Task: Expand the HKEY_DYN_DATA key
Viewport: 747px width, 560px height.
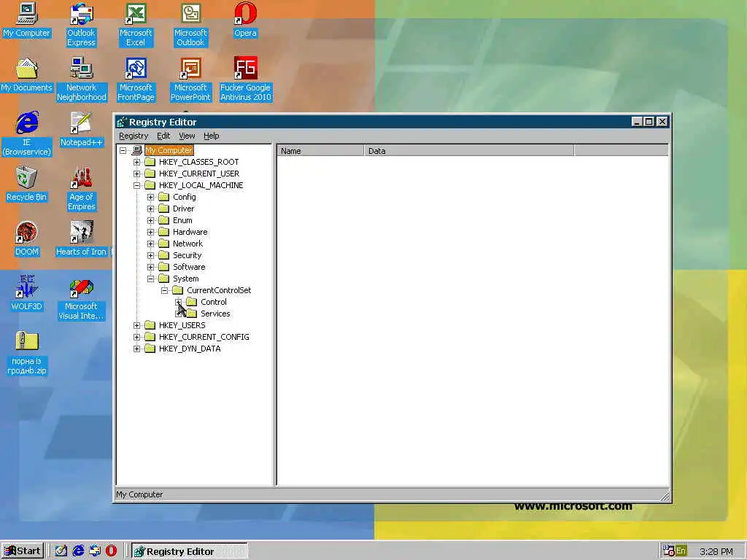Action: pos(136,349)
